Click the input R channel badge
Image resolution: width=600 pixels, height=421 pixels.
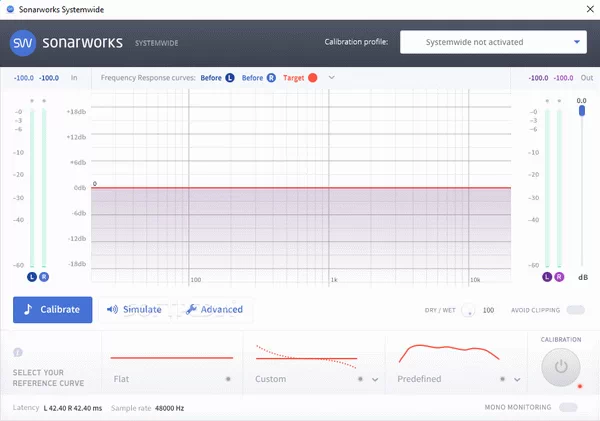(44, 277)
